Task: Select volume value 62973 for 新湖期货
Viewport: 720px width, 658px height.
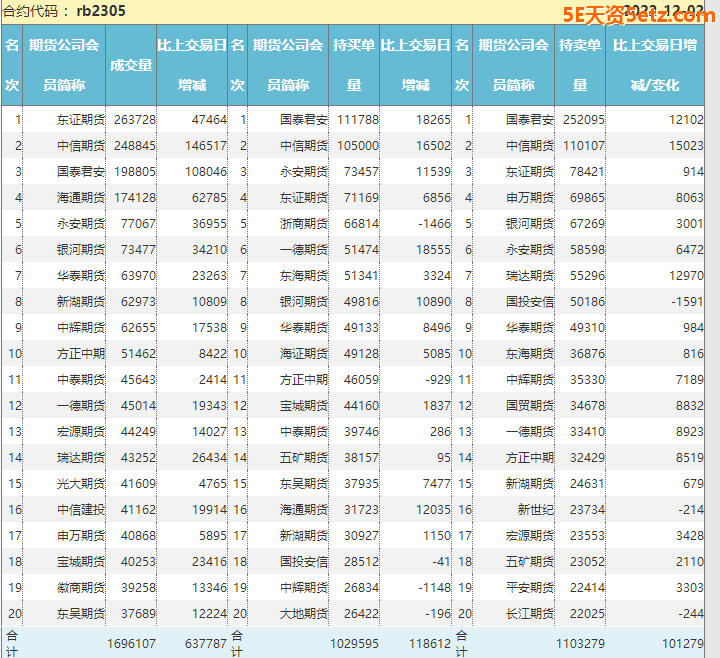Action: pyautogui.click(x=138, y=302)
